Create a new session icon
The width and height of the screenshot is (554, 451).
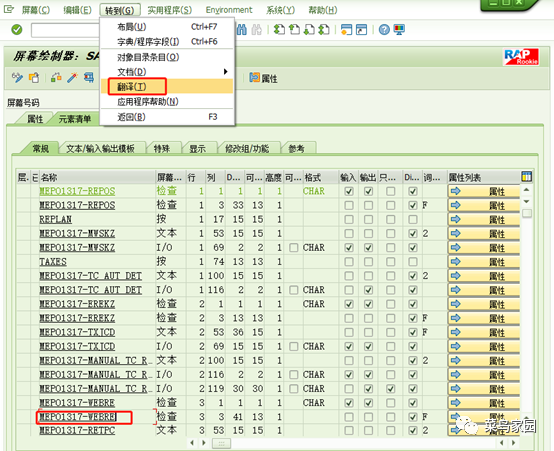click(x=346, y=30)
